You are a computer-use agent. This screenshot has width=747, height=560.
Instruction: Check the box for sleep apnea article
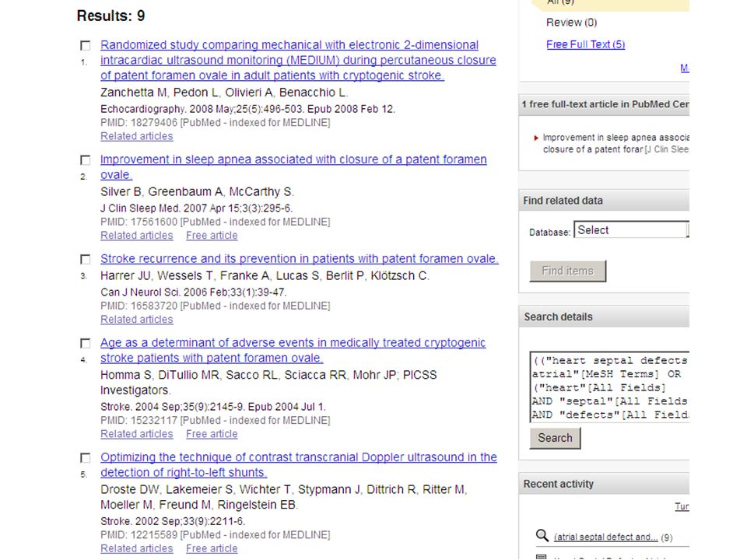point(86,160)
